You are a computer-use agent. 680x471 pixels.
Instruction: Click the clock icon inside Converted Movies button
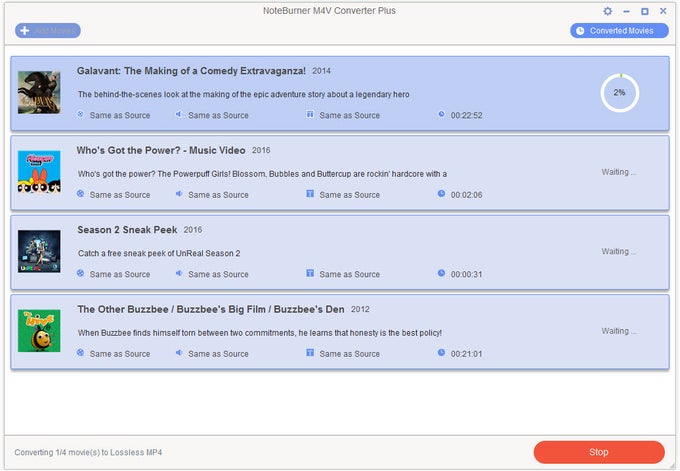click(x=580, y=31)
